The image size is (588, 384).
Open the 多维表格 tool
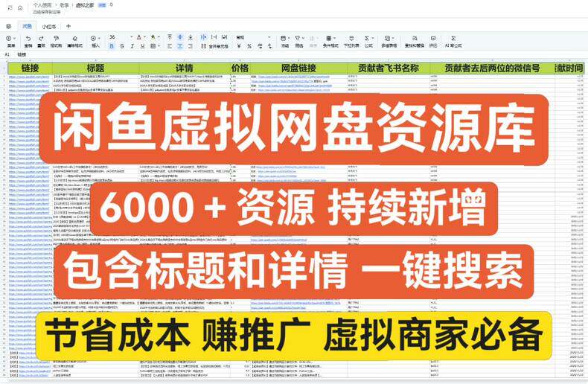point(389,41)
